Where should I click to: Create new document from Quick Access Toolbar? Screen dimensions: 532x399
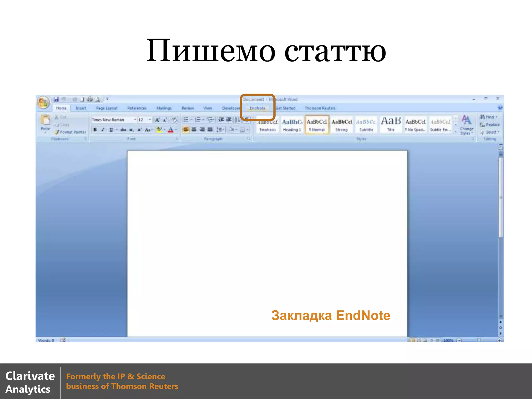[82, 99]
